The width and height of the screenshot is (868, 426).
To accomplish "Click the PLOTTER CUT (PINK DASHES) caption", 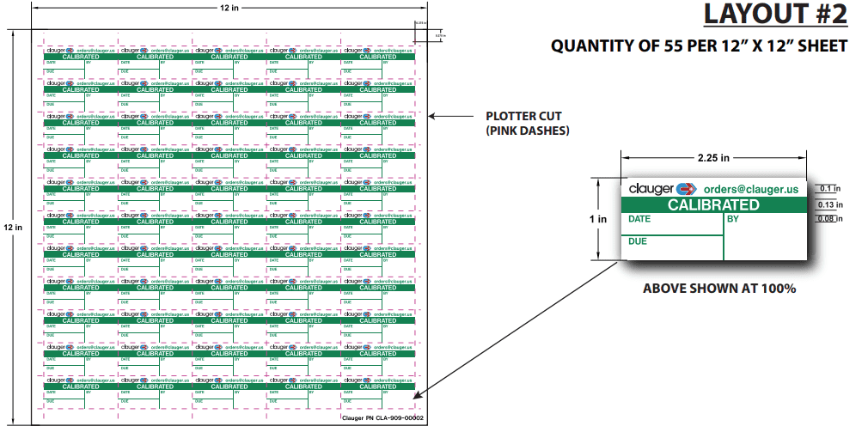I will tap(528, 124).
